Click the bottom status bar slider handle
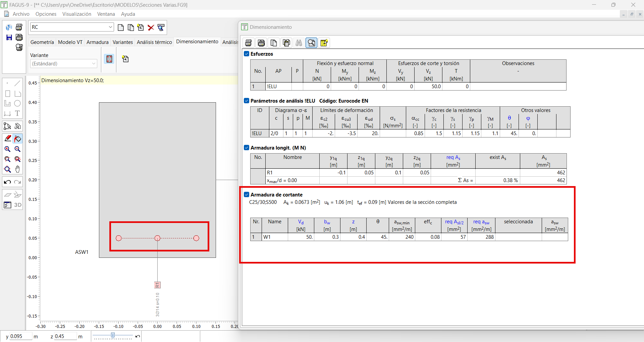This screenshot has width=644, height=342. click(x=113, y=336)
